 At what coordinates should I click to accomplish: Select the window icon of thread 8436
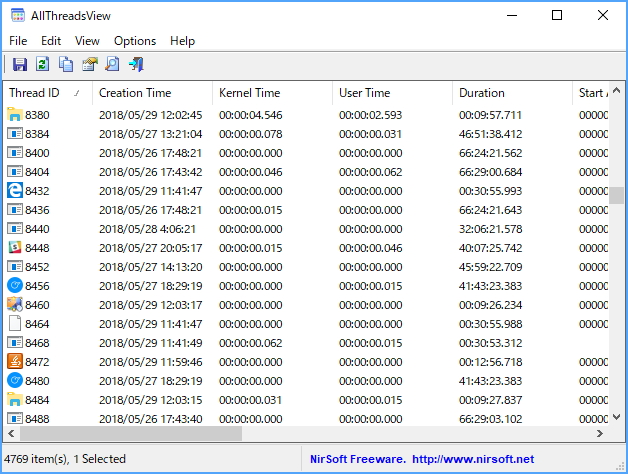coord(15,210)
